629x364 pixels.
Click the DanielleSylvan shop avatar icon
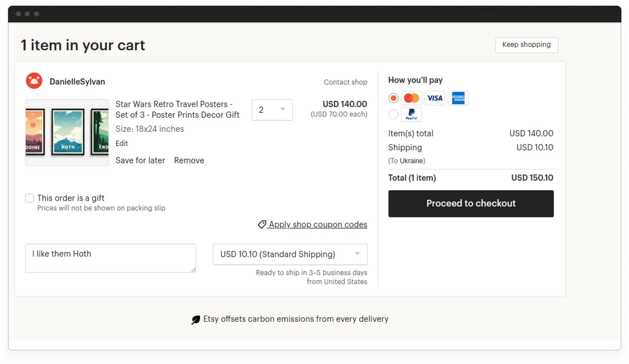(34, 81)
